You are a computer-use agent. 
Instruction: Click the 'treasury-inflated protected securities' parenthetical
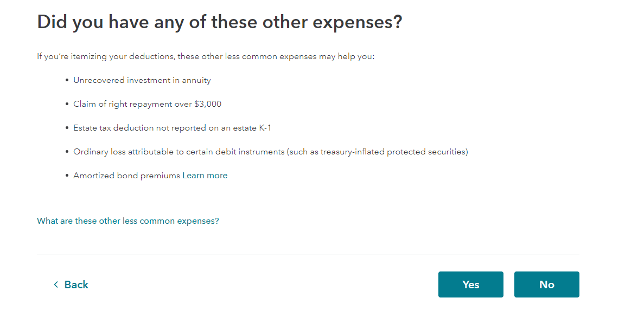(x=393, y=152)
